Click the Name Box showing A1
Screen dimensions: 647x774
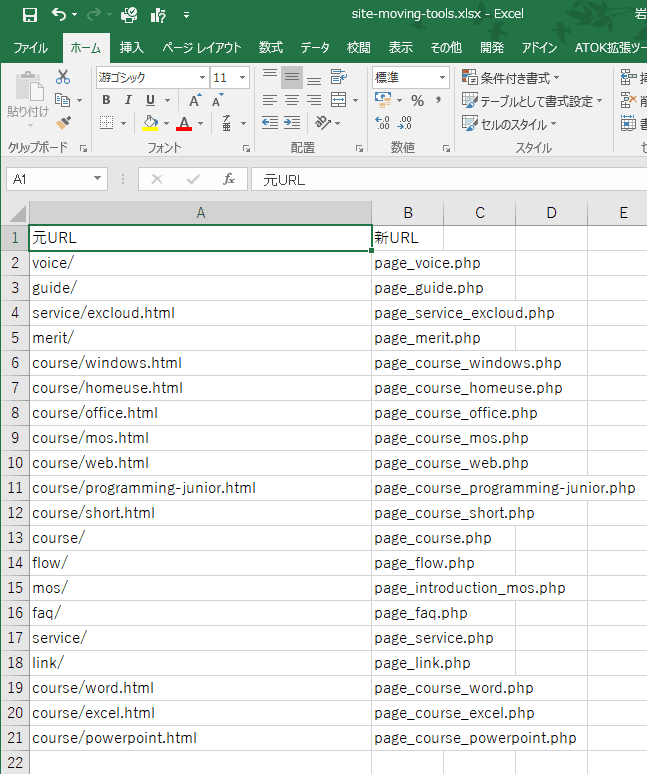(x=49, y=179)
